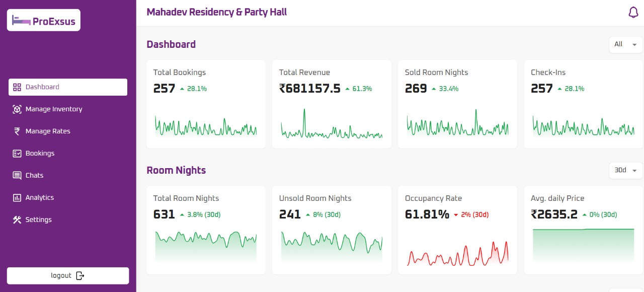The image size is (644, 292).
Task: Click the Dashboard grid icon in sidebar
Action: (17, 87)
